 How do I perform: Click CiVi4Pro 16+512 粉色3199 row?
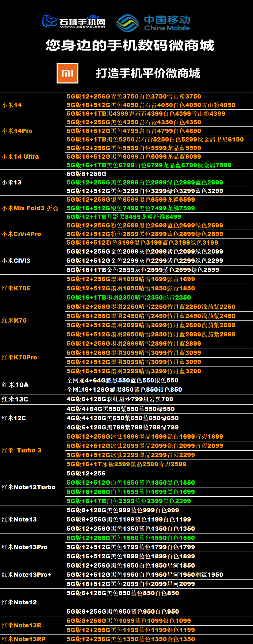pyautogui.click(x=159, y=242)
